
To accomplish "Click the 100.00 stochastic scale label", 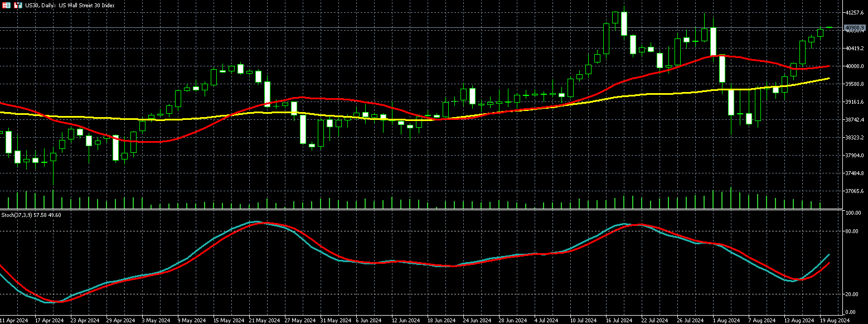I will [852, 213].
